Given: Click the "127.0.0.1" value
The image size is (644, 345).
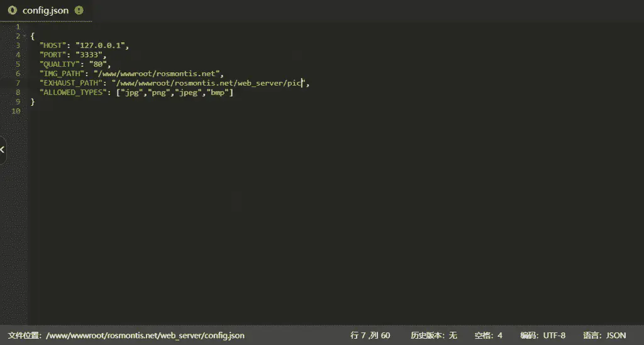Looking at the screenshot, I should pos(100,46).
